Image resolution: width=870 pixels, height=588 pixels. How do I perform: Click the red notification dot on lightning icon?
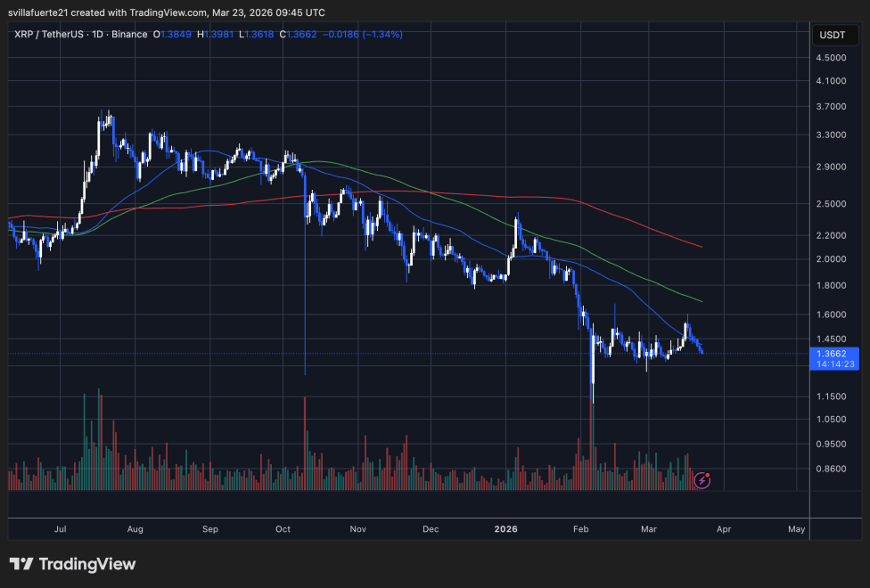tap(709, 474)
